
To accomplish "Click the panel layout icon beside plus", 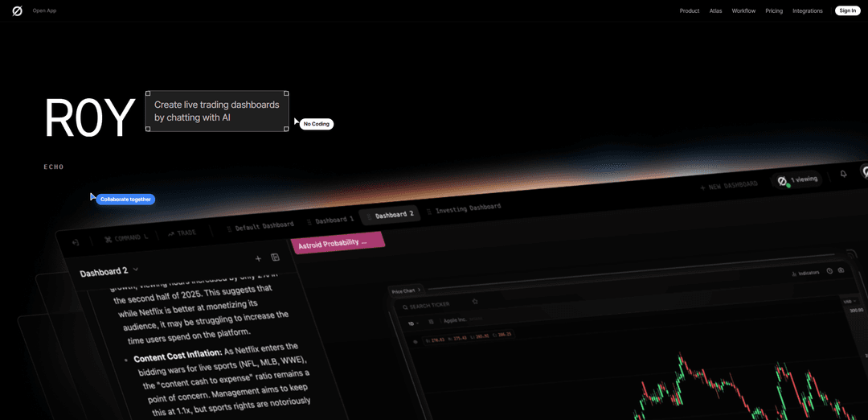I will tap(275, 257).
